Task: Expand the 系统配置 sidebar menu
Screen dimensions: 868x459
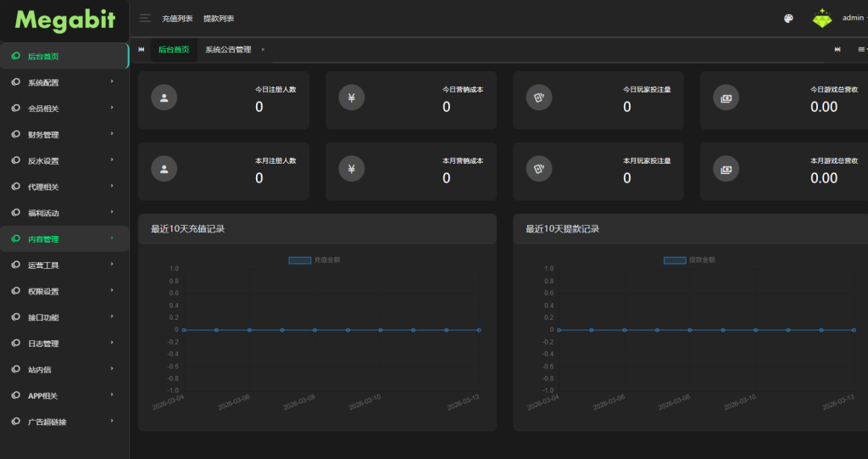Action: [64, 82]
